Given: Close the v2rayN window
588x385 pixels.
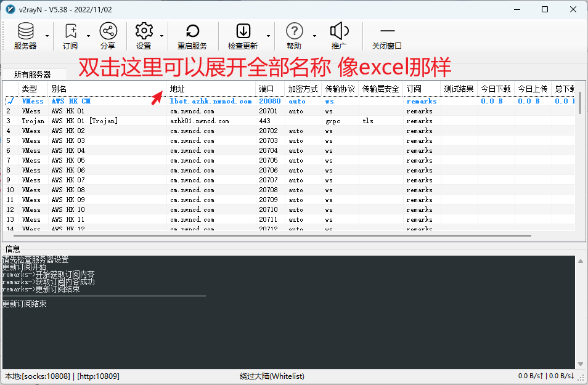Looking at the screenshot, I should point(573,9).
